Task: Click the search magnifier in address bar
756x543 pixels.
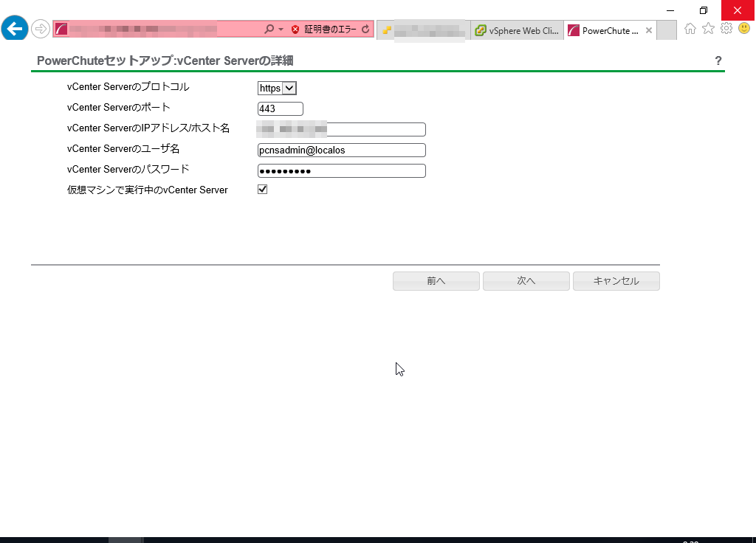Action: point(269,30)
